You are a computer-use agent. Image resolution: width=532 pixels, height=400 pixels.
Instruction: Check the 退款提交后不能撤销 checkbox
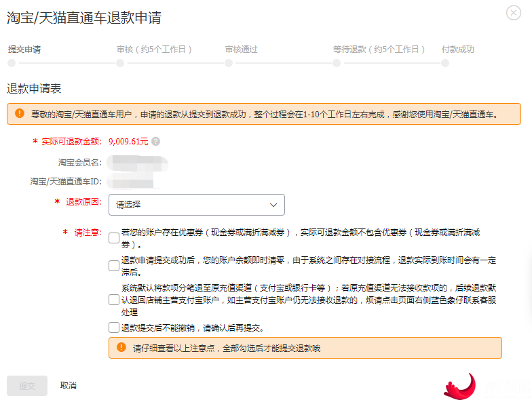(x=114, y=327)
